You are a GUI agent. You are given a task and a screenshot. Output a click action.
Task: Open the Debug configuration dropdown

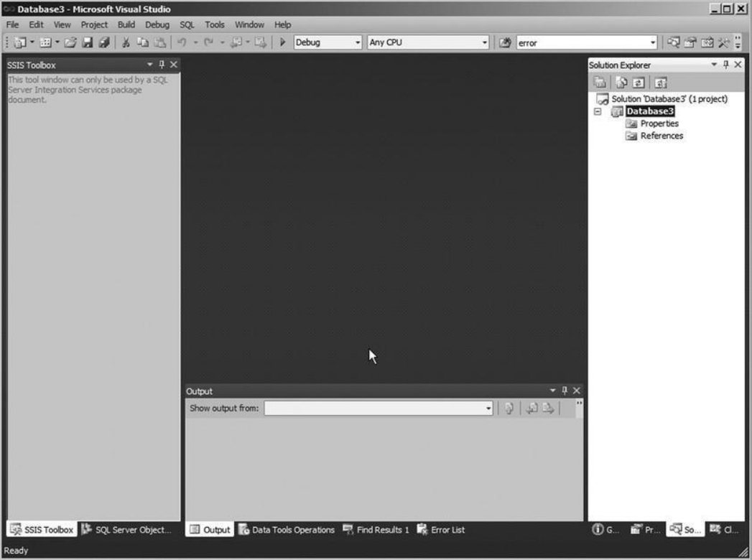click(357, 42)
